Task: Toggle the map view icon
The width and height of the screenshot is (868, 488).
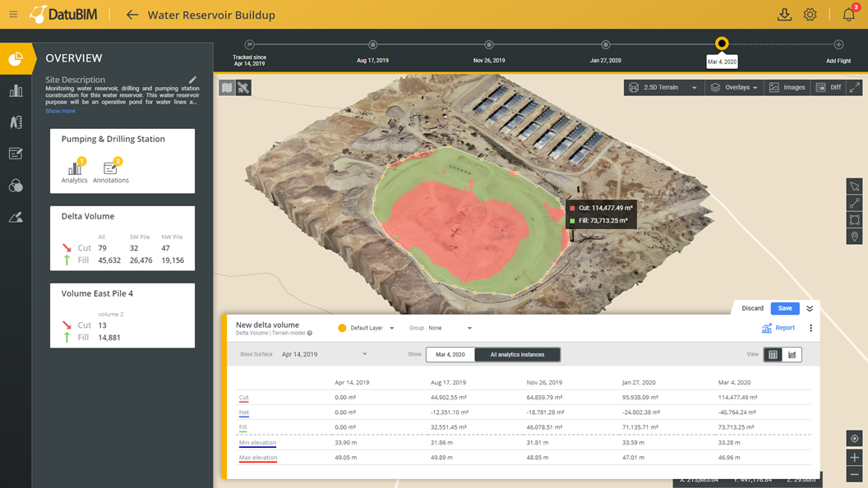Action: click(x=227, y=87)
